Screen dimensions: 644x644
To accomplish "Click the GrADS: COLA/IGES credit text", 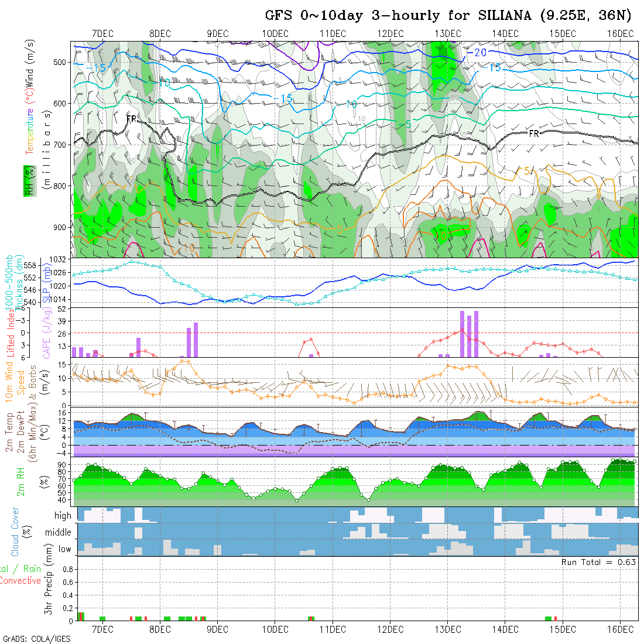I will 36,639.
